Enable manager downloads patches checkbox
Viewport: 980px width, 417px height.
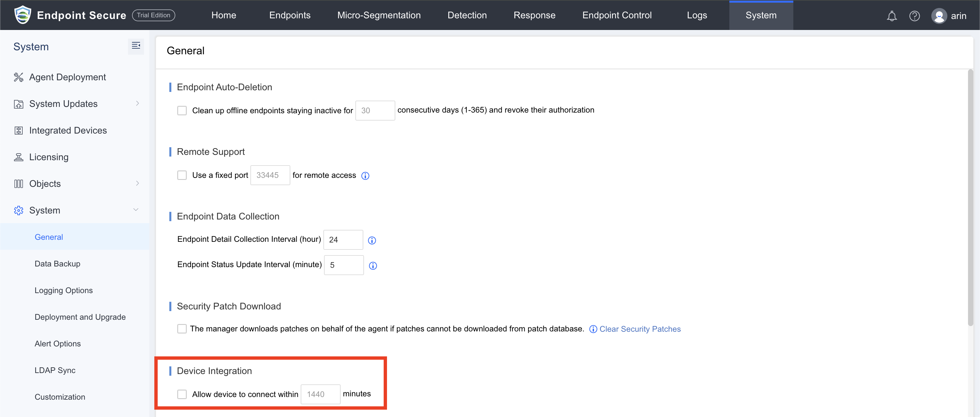pyautogui.click(x=182, y=329)
